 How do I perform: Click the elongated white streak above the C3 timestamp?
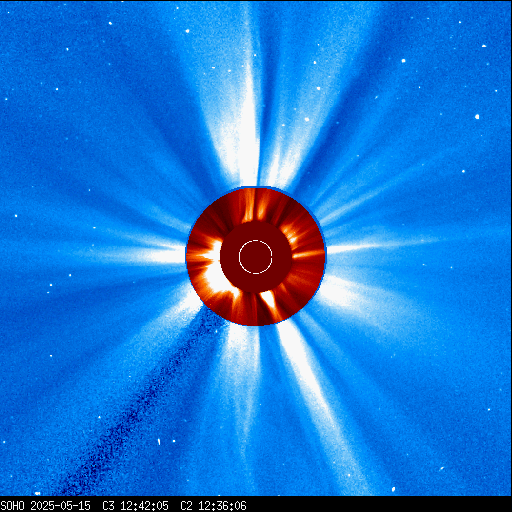[x=159, y=441]
